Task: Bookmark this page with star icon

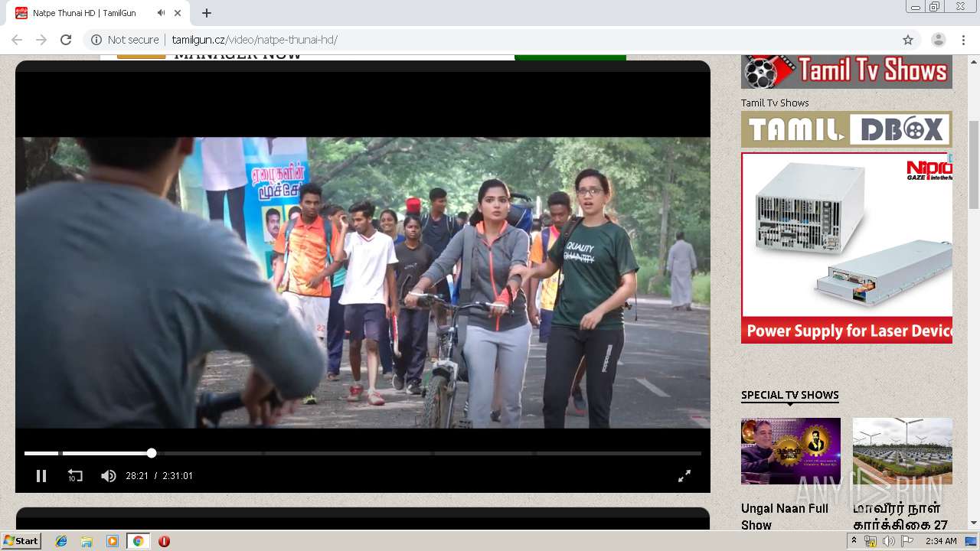Action: click(908, 40)
